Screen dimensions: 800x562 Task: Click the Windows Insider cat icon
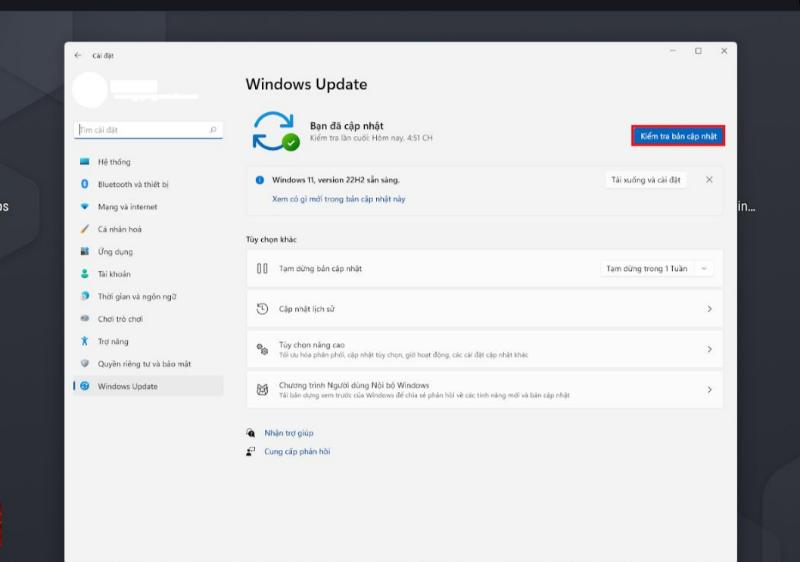tap(262, 390)
